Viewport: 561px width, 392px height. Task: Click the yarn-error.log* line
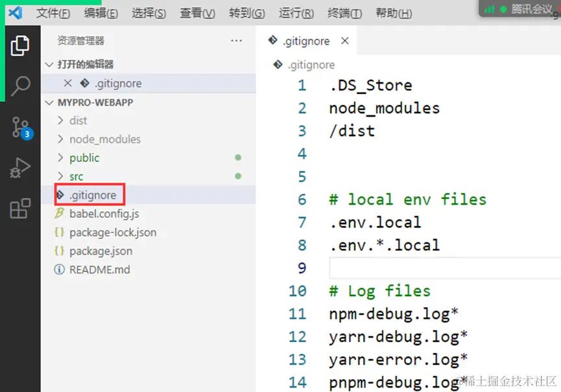[x=398, y=360]
